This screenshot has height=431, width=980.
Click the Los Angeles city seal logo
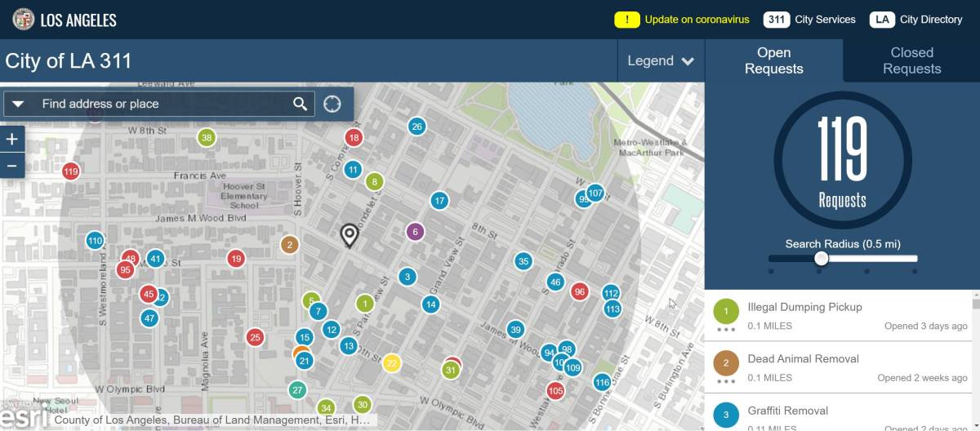pos(24,20)
